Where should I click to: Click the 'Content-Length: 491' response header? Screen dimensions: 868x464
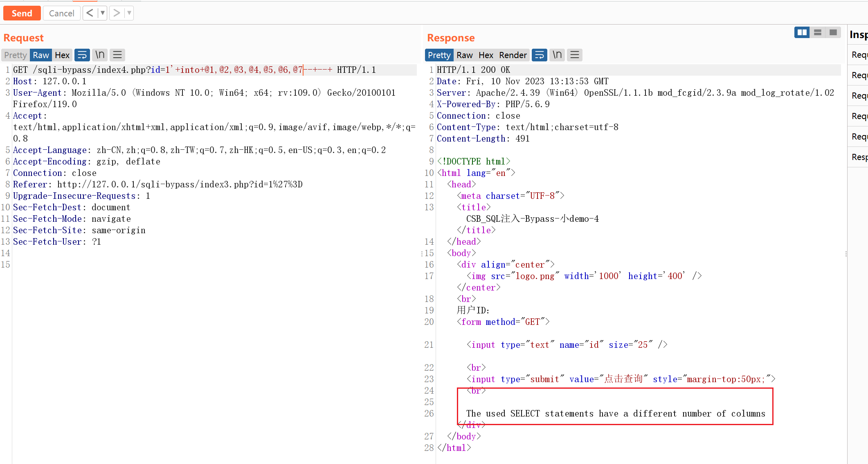(483, 139)
